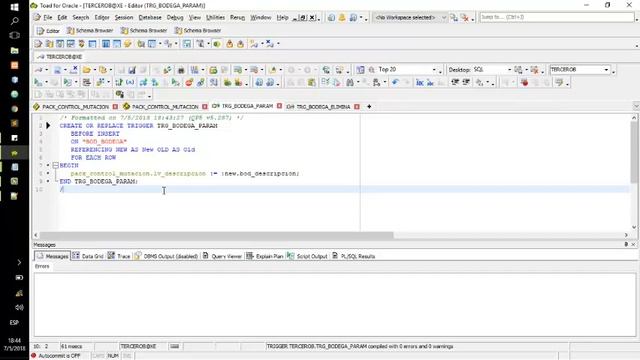Screen dimensions: 640x360
Task: Click the Commit icon in editor toolbar
Action: pos(227,82)
